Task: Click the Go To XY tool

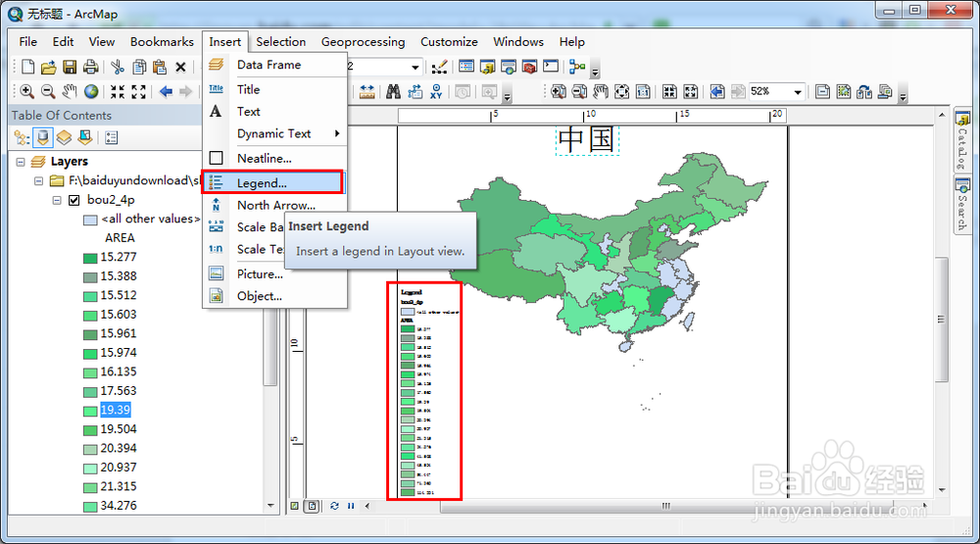Action: [x=436, y=92]
